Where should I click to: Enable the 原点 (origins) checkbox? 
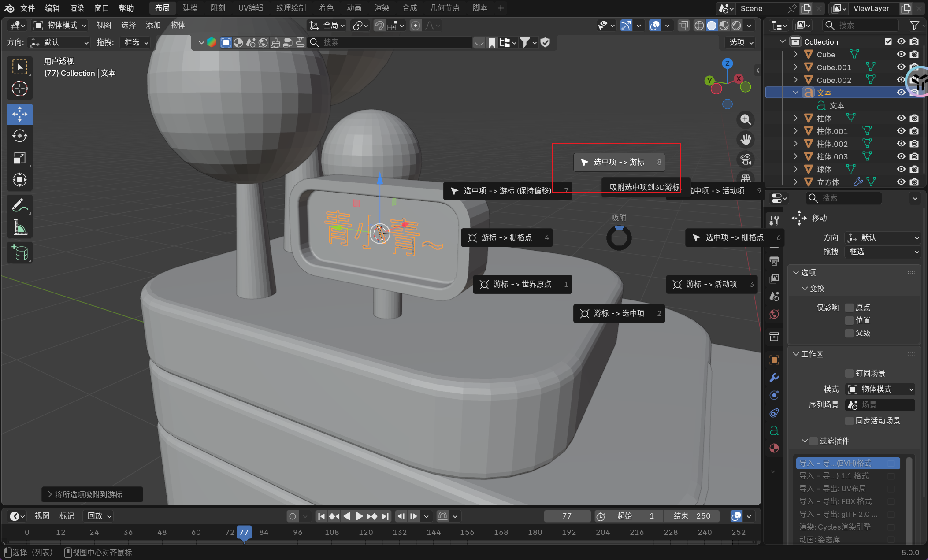pos(849,308)
